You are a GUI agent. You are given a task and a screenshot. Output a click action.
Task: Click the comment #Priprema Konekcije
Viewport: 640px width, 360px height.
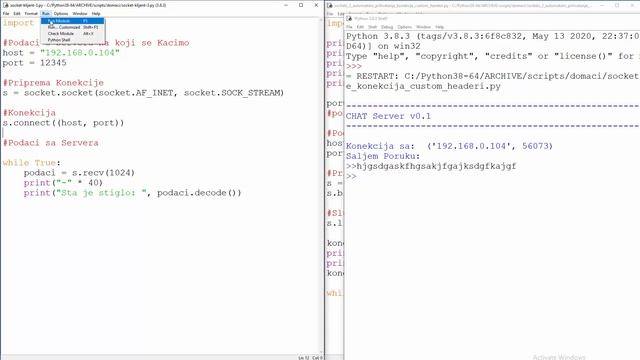point(53,83)
